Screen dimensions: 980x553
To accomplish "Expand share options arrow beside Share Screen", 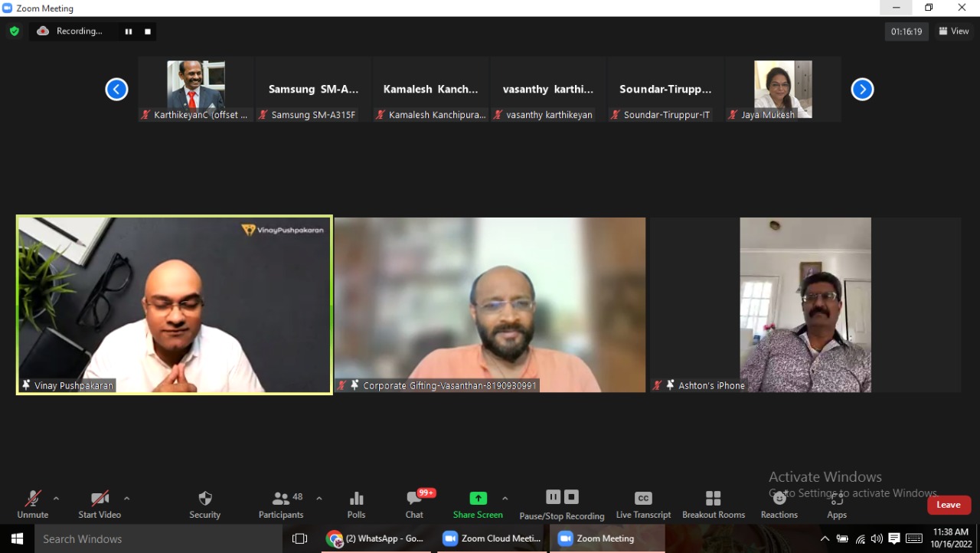I will (x=505, y=499).
